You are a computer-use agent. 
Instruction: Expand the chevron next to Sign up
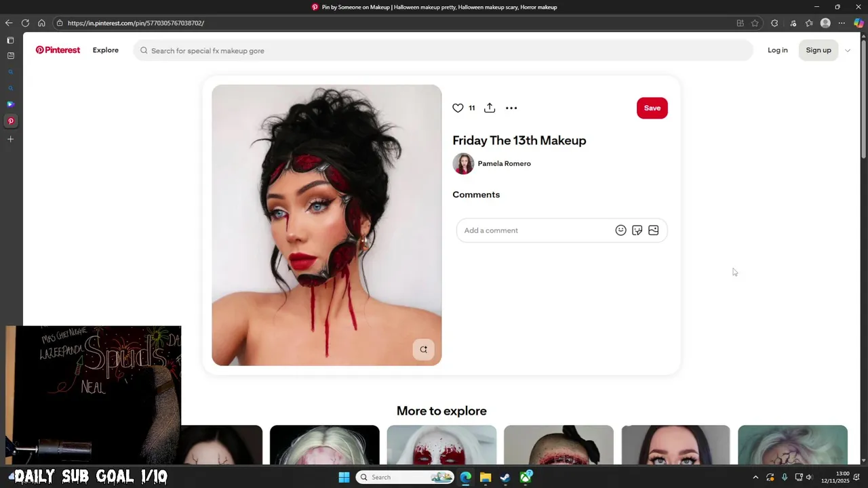click(x=848, y=51)
